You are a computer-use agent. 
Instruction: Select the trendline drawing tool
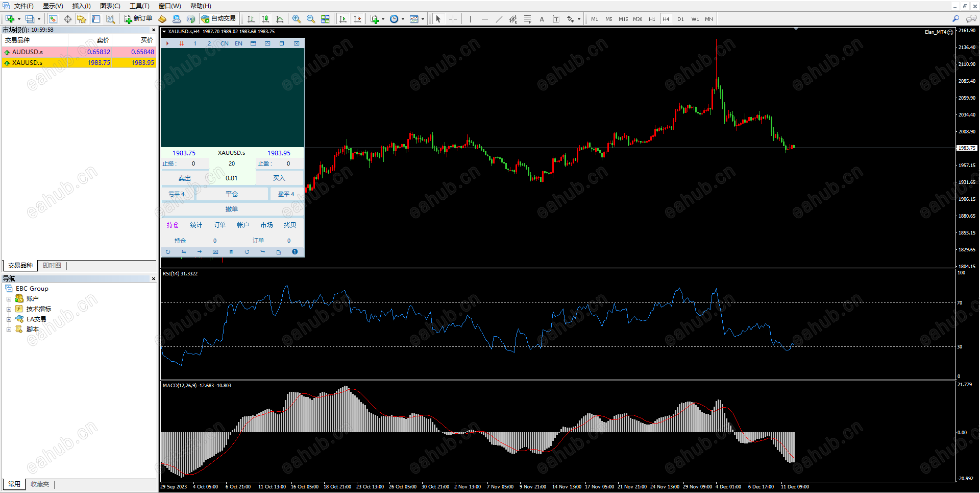[499, 19]
